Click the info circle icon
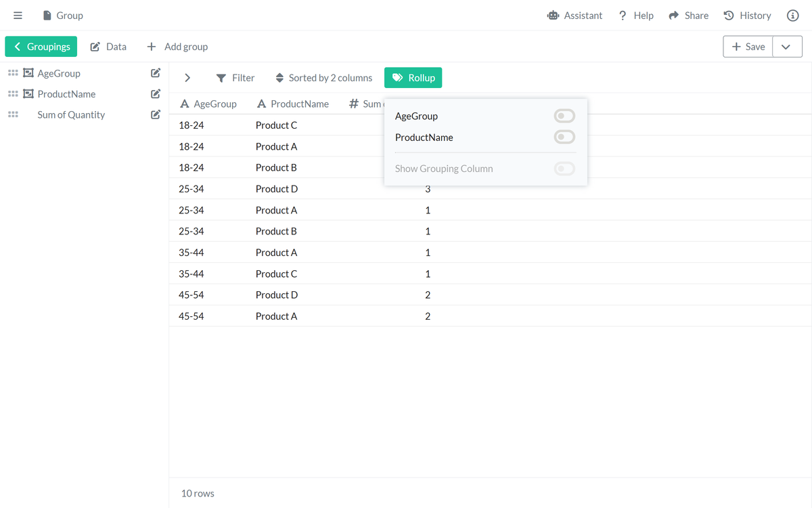Image resolution: width=812 pixels, height=508 pixels. pos(793,16)
